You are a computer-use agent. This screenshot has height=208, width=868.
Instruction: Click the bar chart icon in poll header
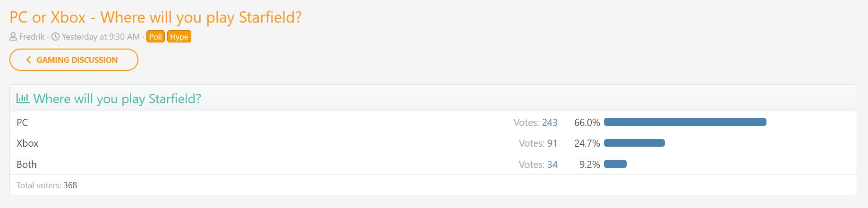tap(23, 99)
